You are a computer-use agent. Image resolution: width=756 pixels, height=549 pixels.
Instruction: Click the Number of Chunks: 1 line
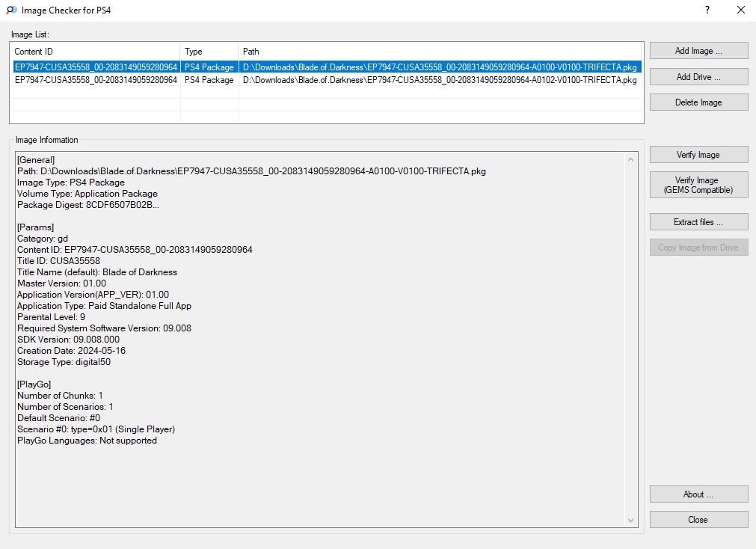click(61, 396)
